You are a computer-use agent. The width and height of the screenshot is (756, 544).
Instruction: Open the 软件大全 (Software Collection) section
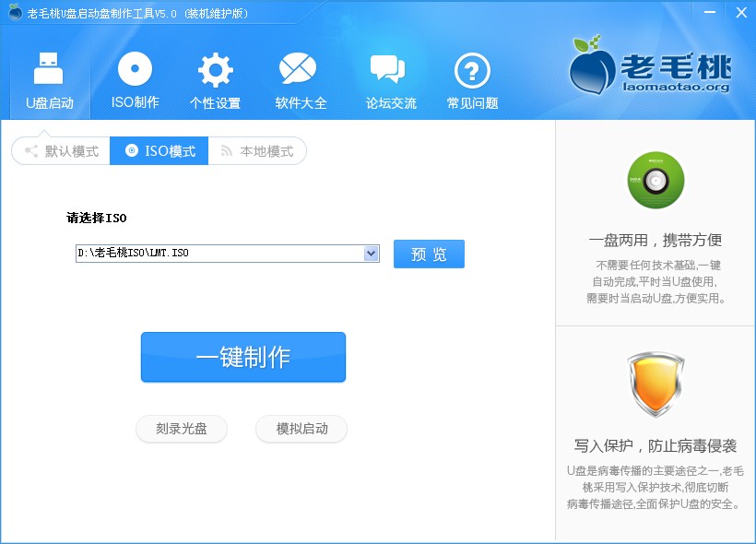[297, 78]
